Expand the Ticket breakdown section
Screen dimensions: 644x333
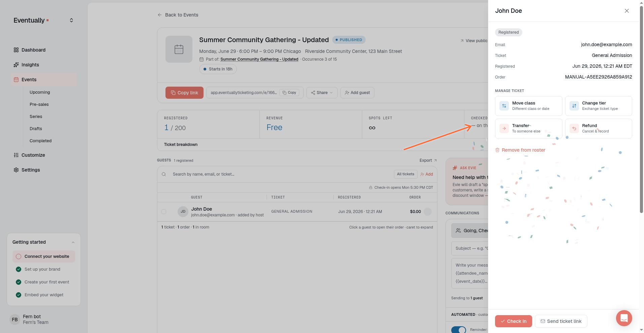coord(181,145)
